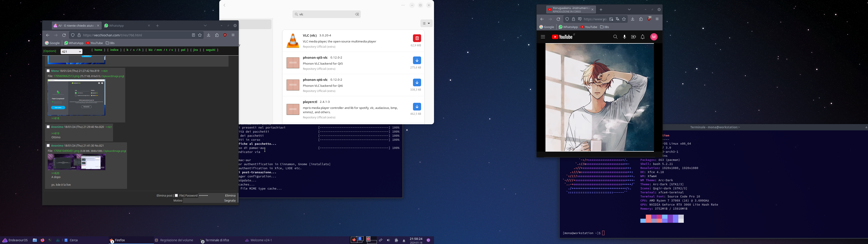Open the sort options dropdown in Pamac
The width and height of the screenshot is (868, 244).
(x=426, y=23)
